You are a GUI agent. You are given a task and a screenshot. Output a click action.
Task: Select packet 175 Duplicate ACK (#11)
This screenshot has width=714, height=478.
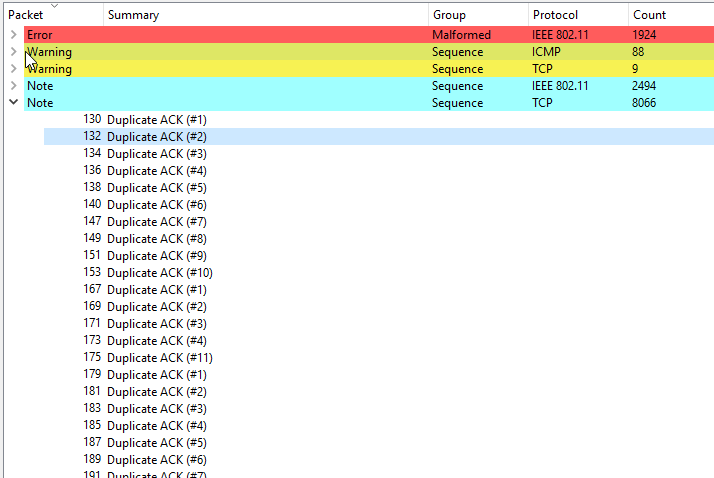pos(159,357)
